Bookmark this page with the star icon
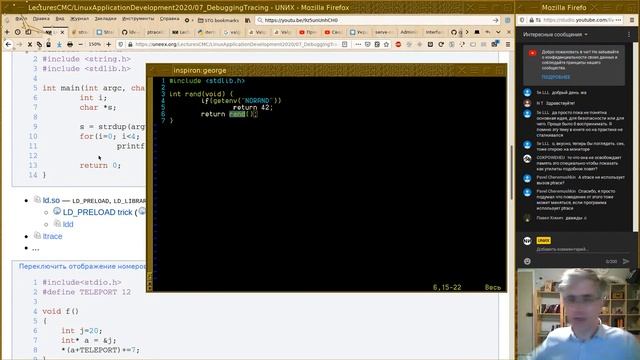Viewport: 640px width, 360px height. point(386,44)
